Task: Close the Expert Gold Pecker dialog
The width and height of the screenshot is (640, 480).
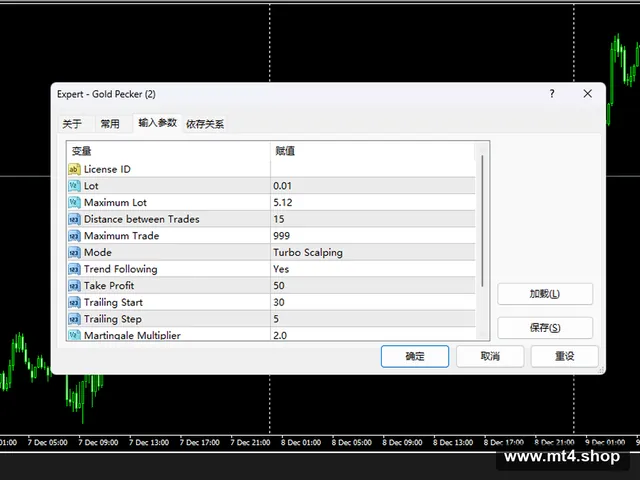Action: (x=587, y=94)
